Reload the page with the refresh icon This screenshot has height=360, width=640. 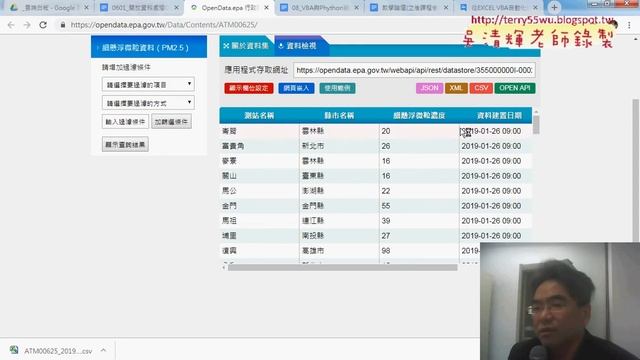tap(43, 25)
